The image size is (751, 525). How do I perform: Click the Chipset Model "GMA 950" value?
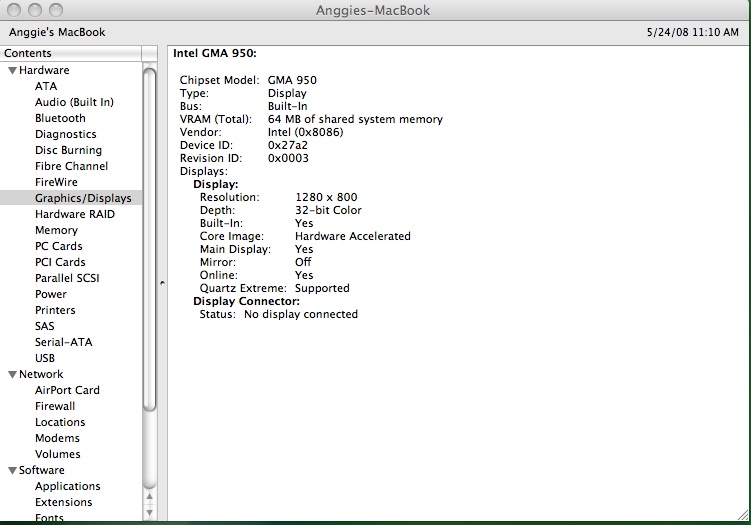[292, 80]
